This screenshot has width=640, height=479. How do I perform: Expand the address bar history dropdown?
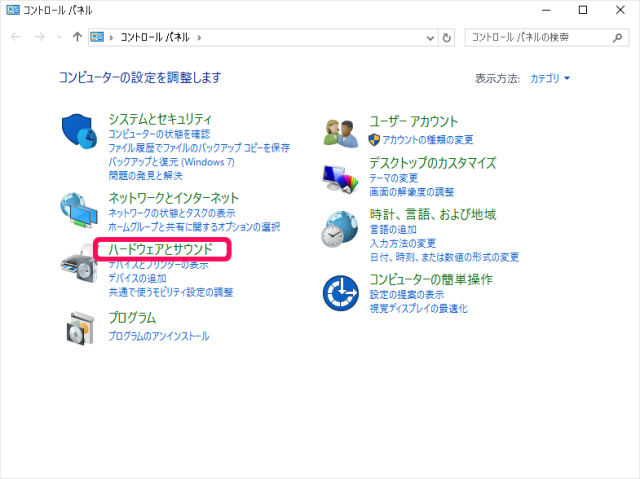pyautogui.click(x=430, y=38)
